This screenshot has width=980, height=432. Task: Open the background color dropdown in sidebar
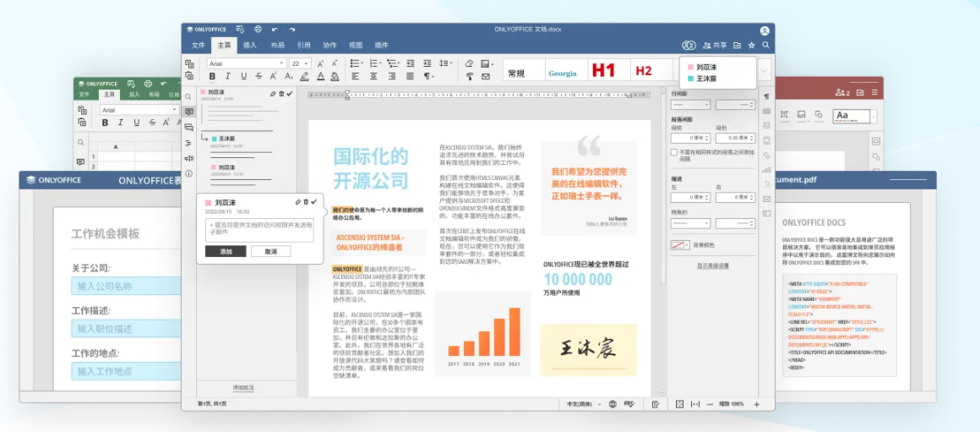coord(679,245)
